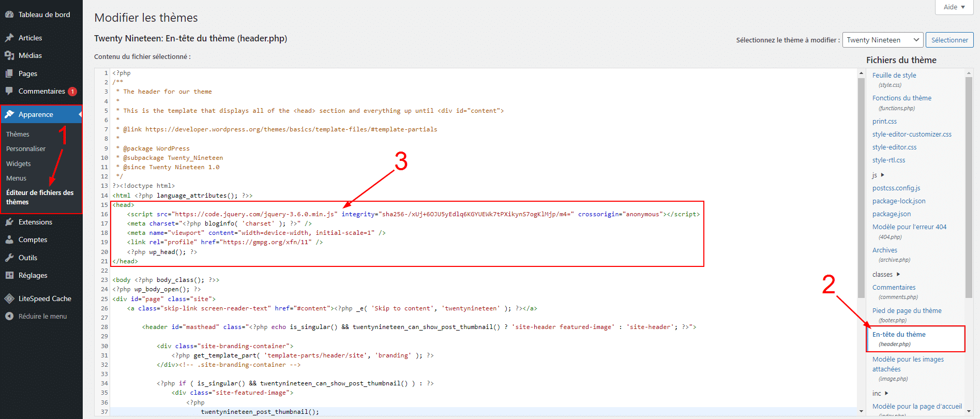Click line number 23 in the gutter
This screenshot has width=980, height=419.
(104, 280)
